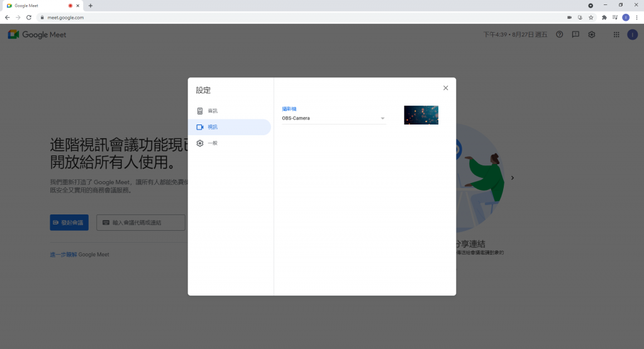
Task: Click the install app icon in address bar
Action: [580, 17]
